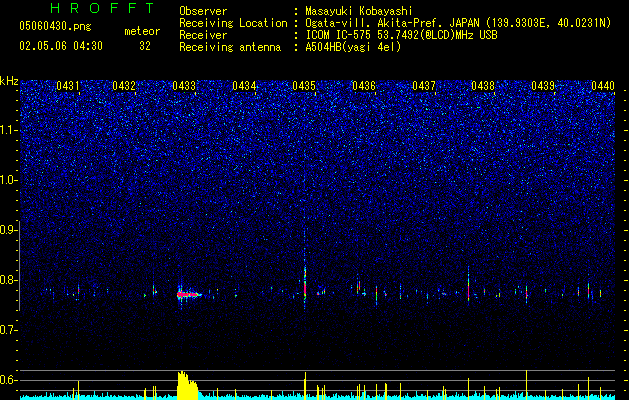
Task: Click the 0439 time marker
Action: click(543, 85)
